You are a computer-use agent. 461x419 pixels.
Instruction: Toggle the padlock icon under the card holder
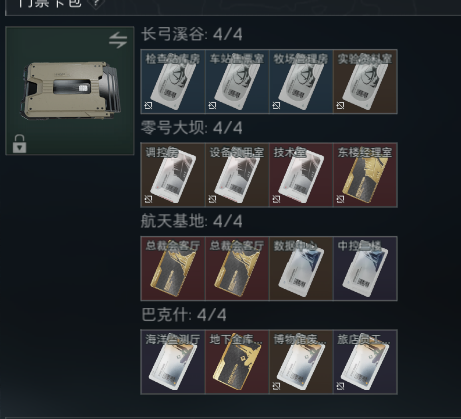19,144
